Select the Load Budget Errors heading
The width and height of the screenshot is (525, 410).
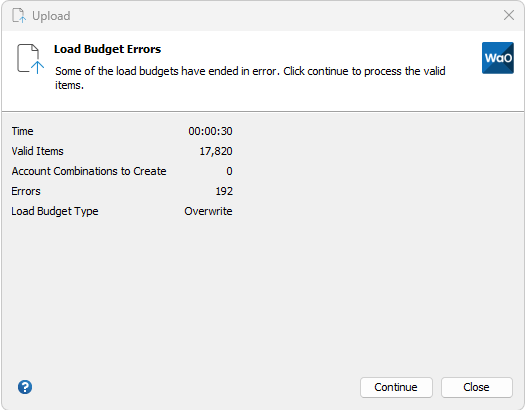107,49
